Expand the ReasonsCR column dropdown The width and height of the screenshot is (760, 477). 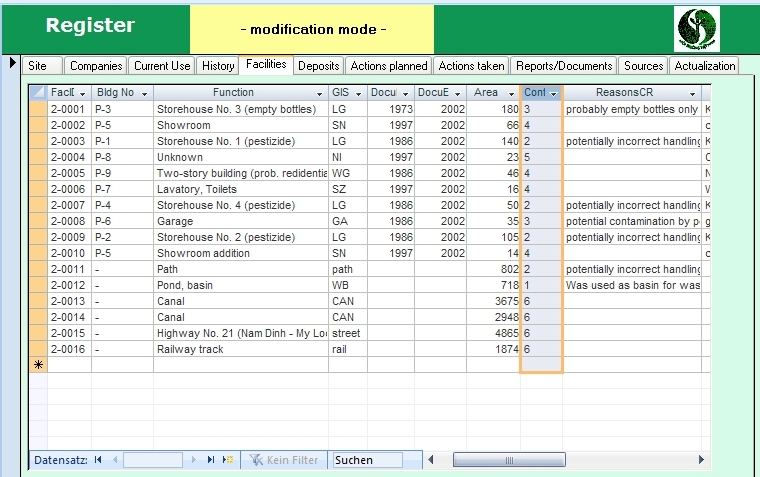coord(691,93)
